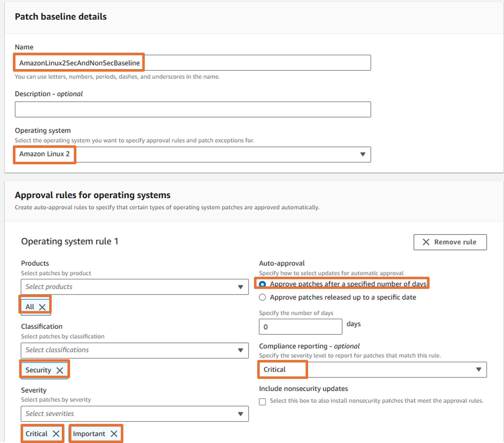
Task: Click the X icon on Remove rule
Action: 426,242
